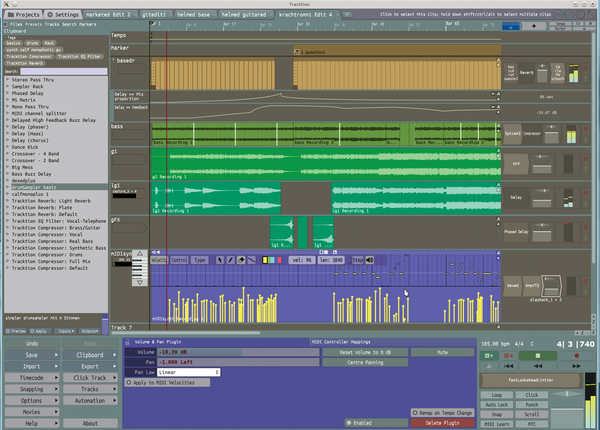Click the automation record button with red square
Image resolution: width=600 pixels, height=430 pixels.
pyautogui.click(x=508, y=356)
